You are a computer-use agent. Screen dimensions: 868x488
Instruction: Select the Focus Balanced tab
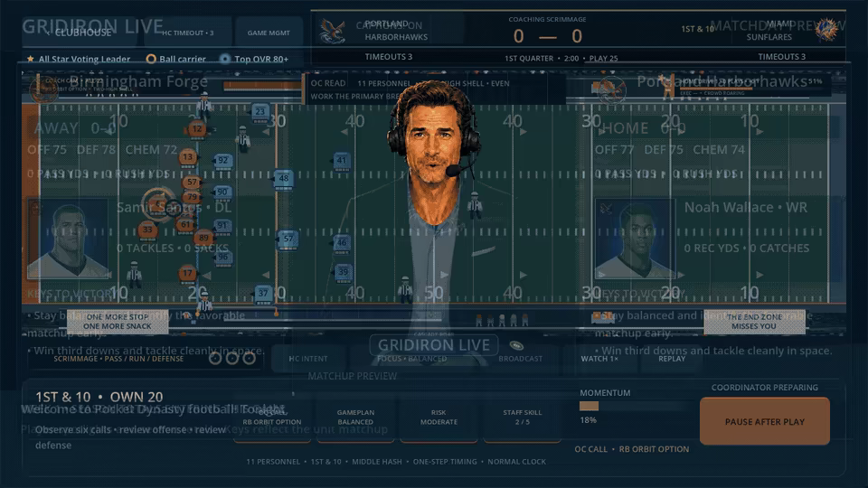[412, 359]
